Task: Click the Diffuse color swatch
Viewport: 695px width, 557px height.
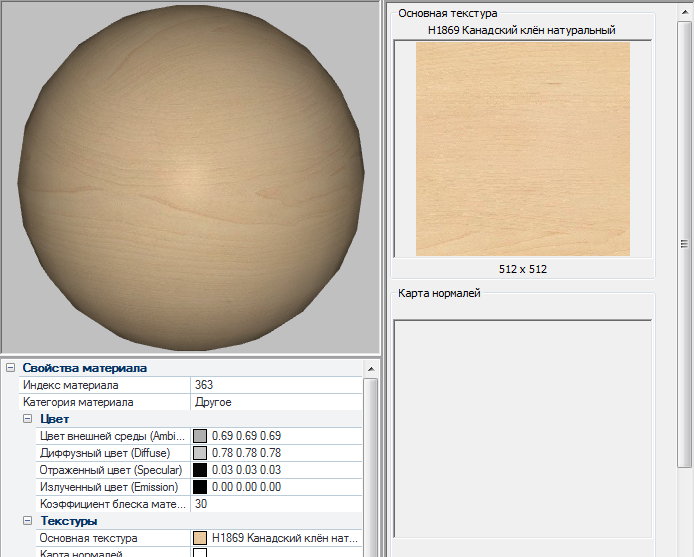Action: [200, 453]
